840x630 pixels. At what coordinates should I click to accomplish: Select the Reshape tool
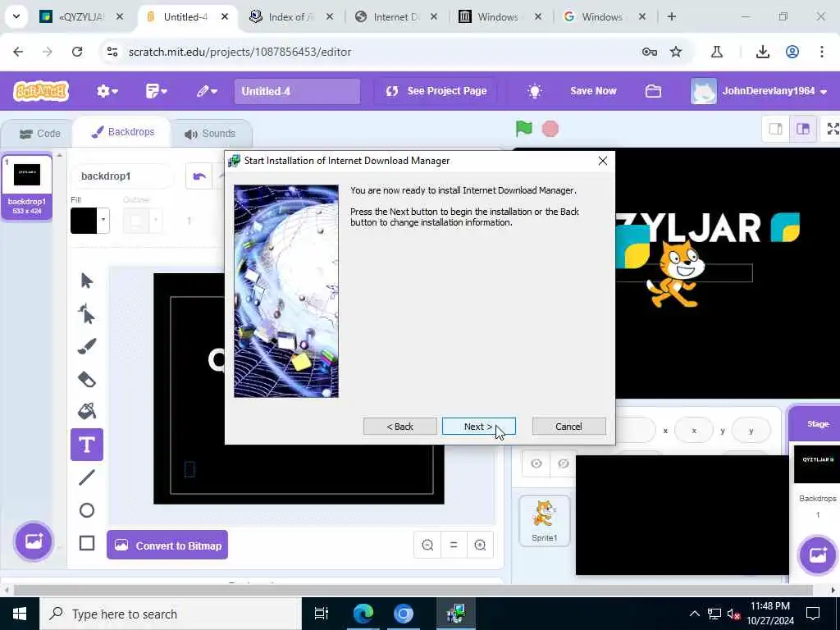click(x=86, y=314)
